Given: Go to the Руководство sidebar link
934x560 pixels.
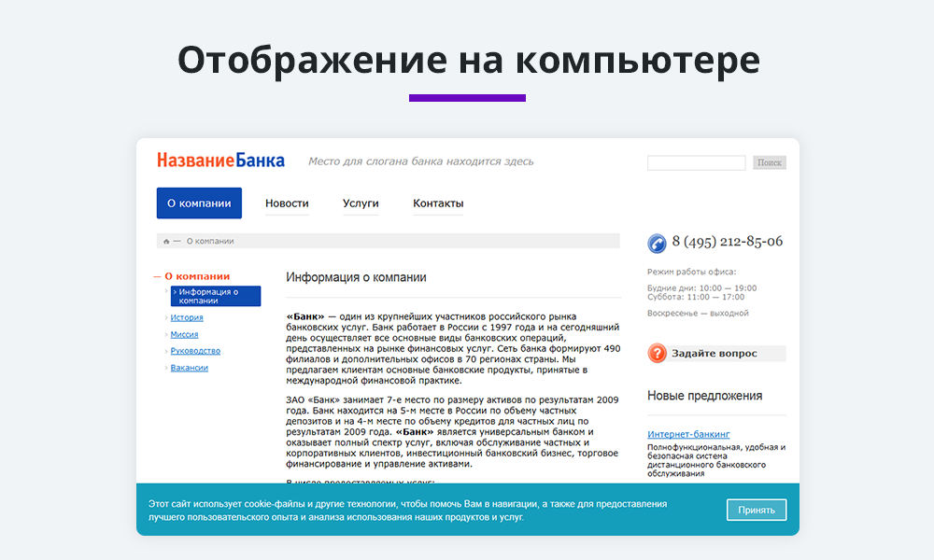Looking at the screenshot, I should coord(195,351).
